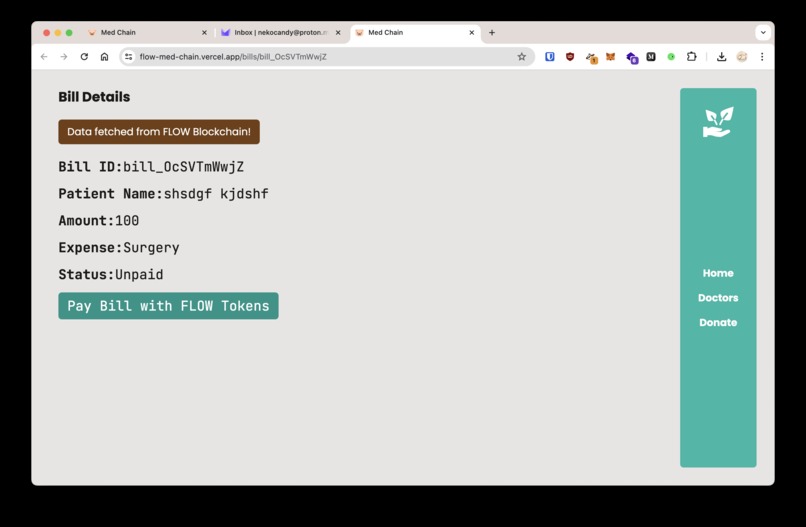This screenshot has width=806, height=527.
Task: Click the green circle extension icon
Action: 671,57
